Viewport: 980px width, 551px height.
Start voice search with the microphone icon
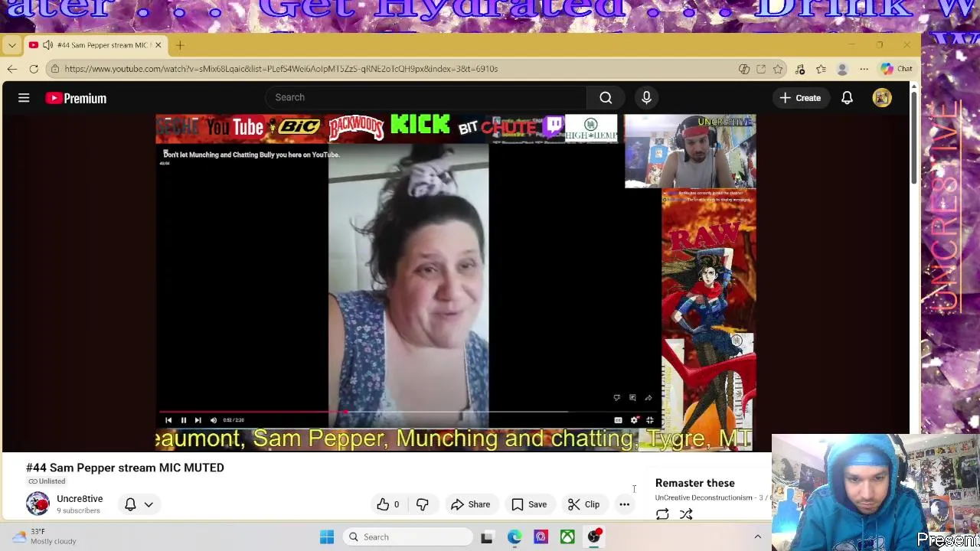pyautogui.click(x=646, y=97)
